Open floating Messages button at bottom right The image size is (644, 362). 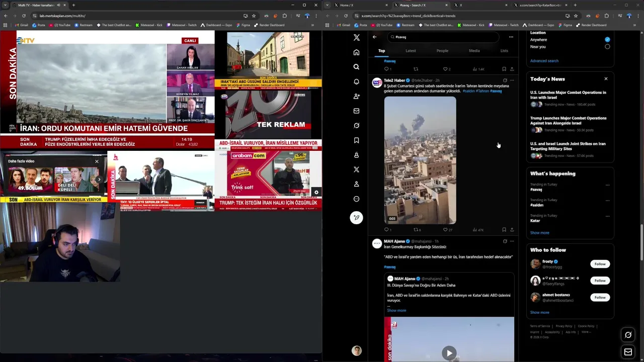pos(628,352)
